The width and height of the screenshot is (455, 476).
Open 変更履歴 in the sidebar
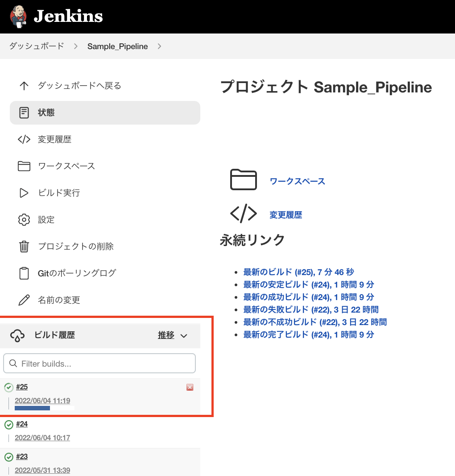tap(54, 139)
